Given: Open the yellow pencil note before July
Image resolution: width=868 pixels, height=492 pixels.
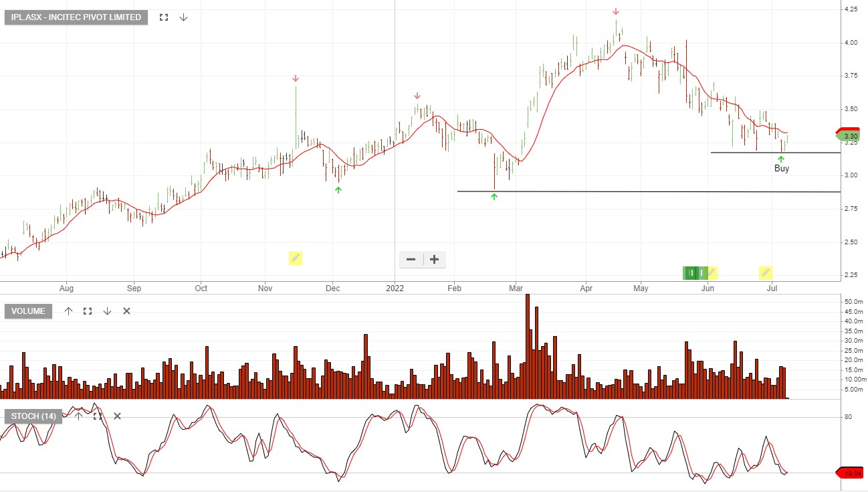Looking at the screenshot, I should tap(766, 272).
